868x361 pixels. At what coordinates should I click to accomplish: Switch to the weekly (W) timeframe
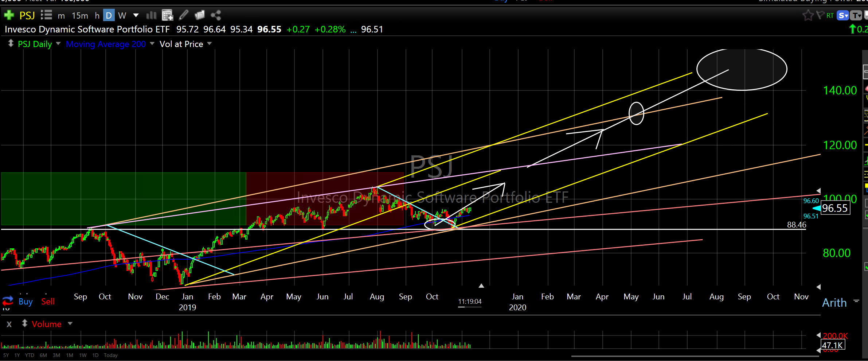122,16
